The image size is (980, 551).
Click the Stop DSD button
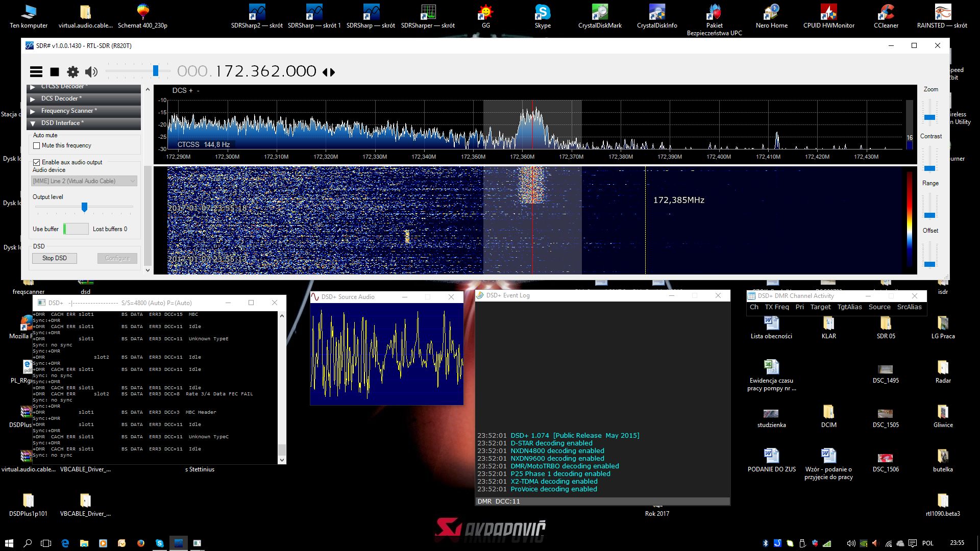(x=55, y=258)
